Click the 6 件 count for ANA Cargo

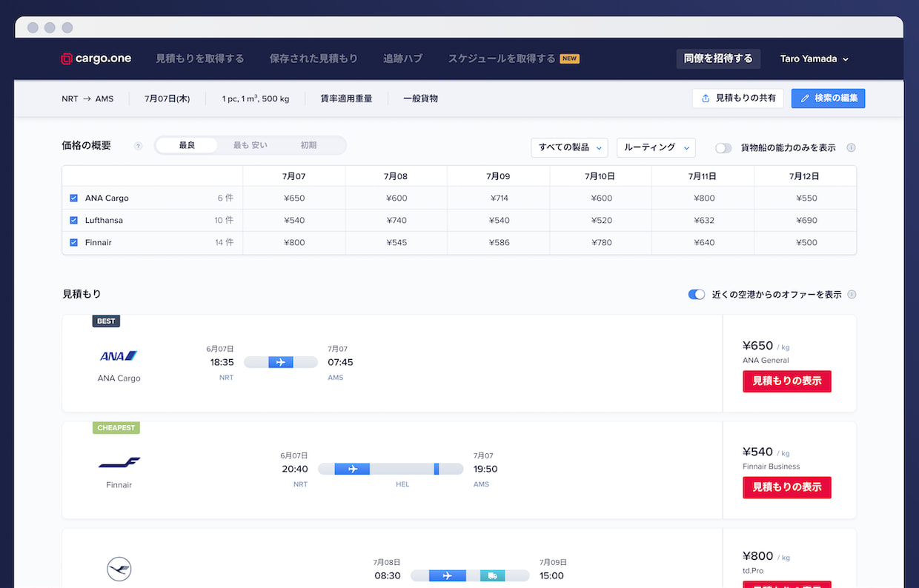(x=225, y=198)
